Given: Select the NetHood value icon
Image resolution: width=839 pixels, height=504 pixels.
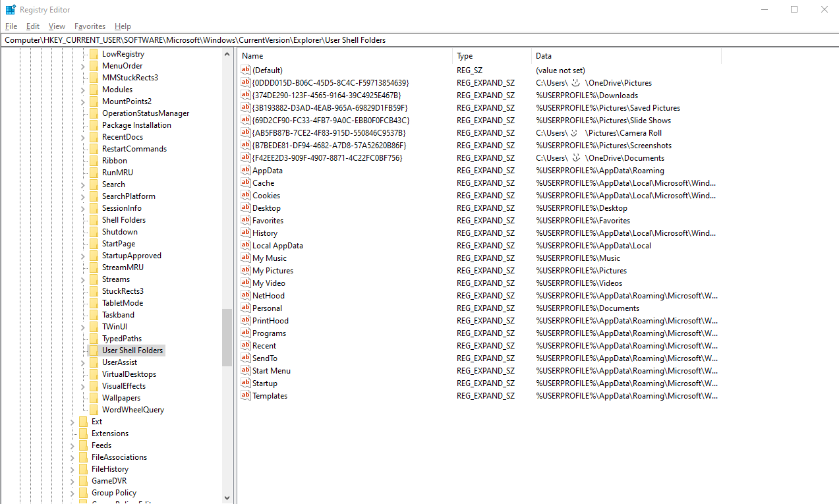Looking at the screenshot, I should click(x=246, y=295).
